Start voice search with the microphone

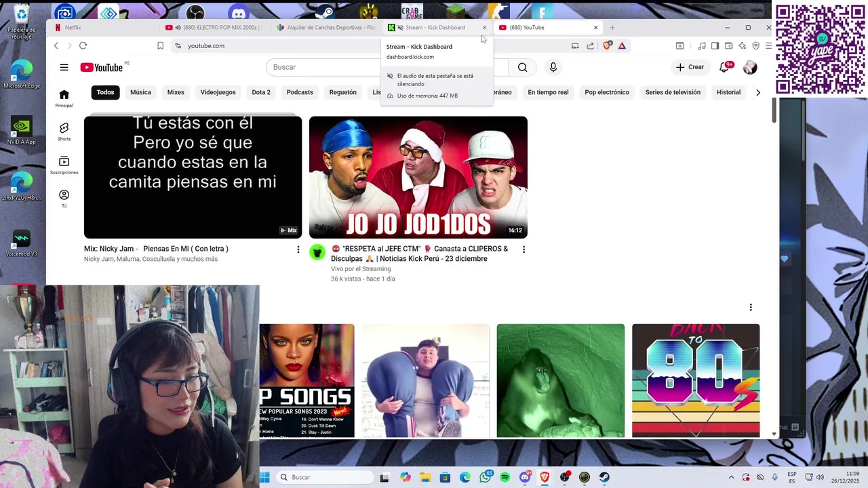(x=553, y=67)
